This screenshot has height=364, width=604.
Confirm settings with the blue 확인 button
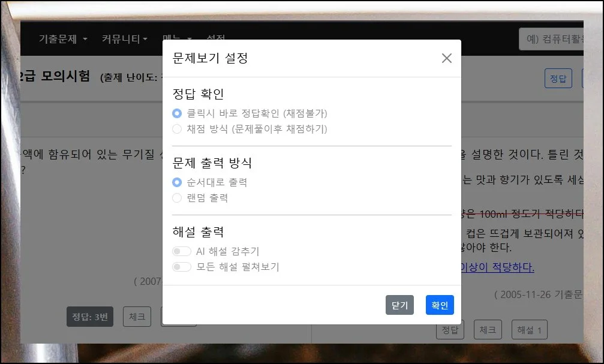click(x=440, y=305)
